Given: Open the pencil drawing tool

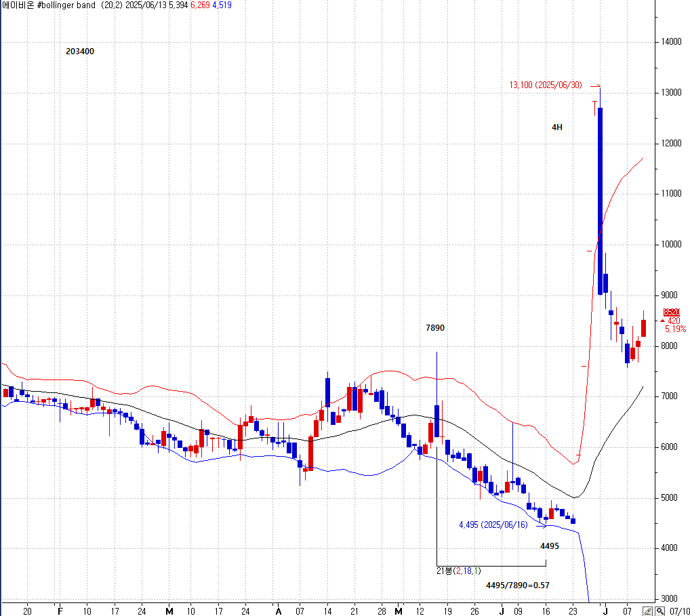Looking at the screenshot, I should (x=648, y=611).
